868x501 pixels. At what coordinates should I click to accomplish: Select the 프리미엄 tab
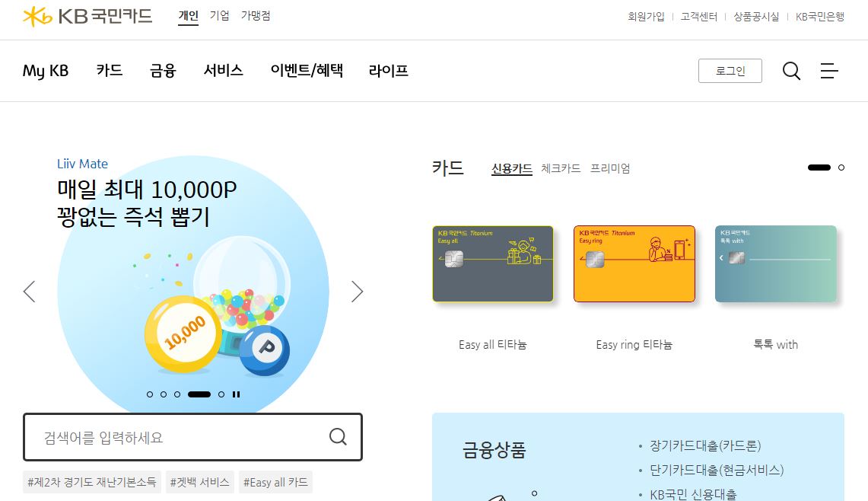[x=610, y=168]
